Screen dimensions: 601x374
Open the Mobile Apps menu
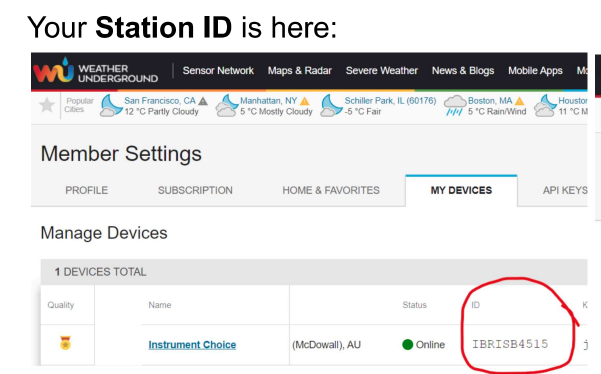coord(535,71)
